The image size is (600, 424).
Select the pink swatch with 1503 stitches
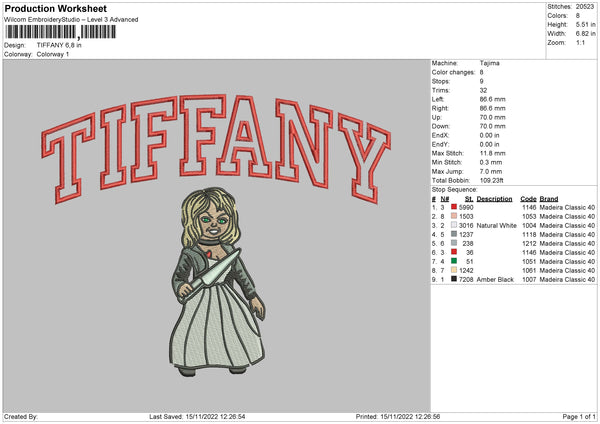[x=455, y=216]
